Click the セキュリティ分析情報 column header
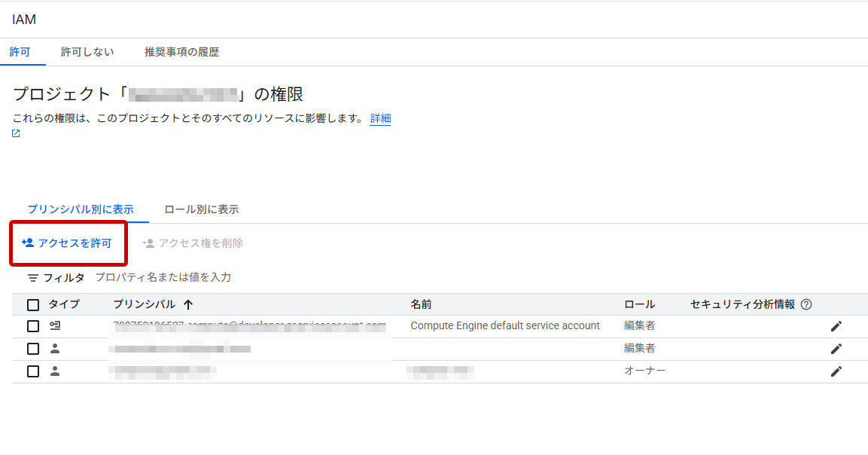 742,304
